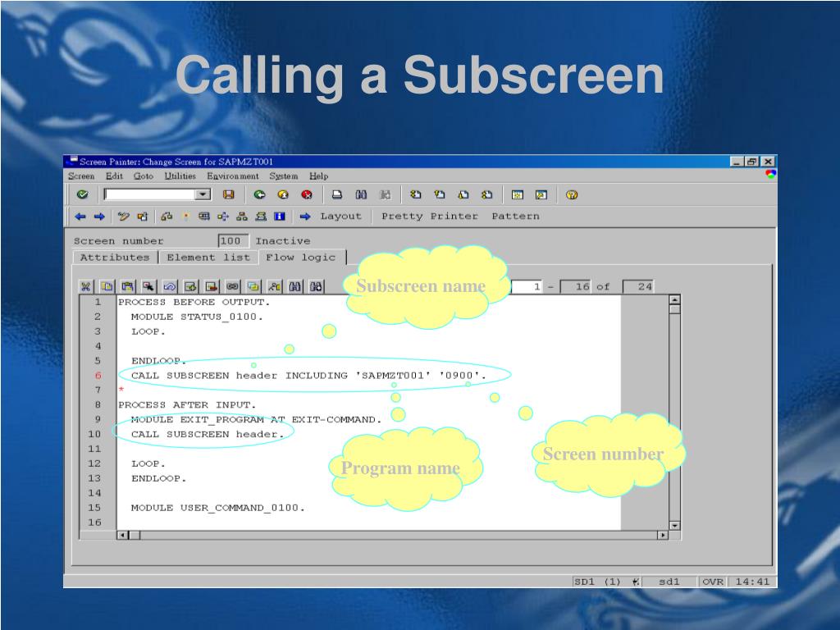The width and height of the screenshot is (840, 630).
Task: Click the Cut scissors icon in editor toolbar
Action: tap(85, 286)
